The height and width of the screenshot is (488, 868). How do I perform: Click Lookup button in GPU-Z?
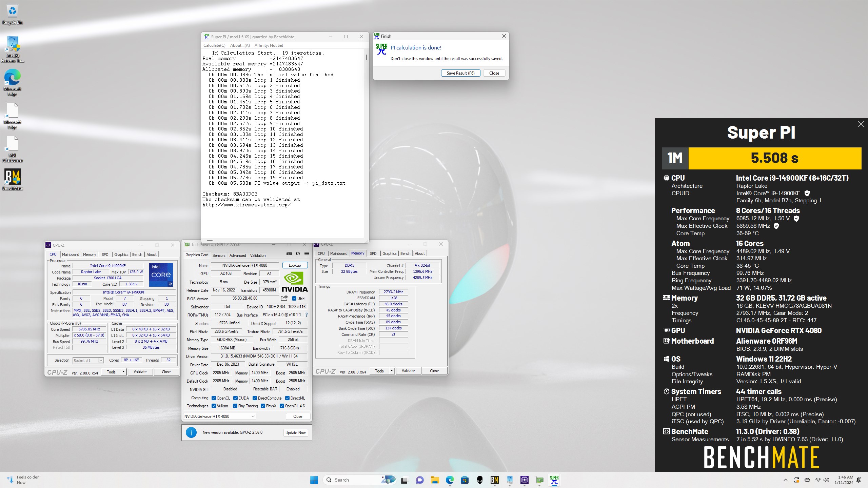295,265
